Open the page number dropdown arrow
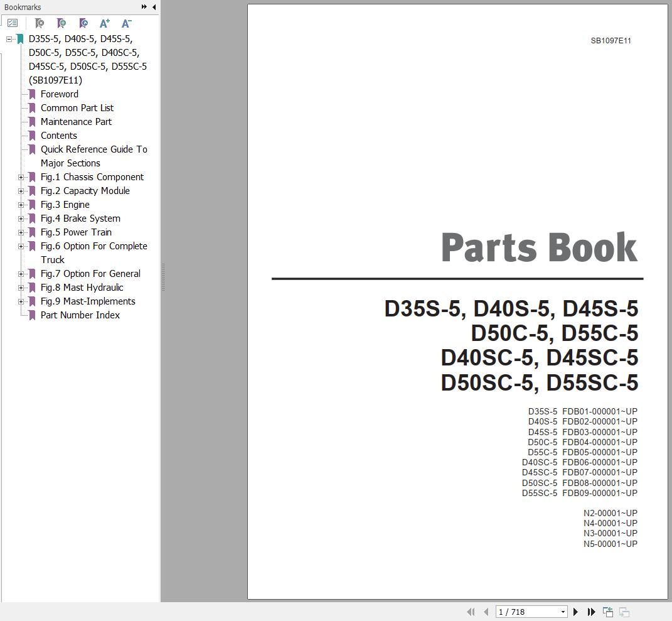672x621 pixels. pyautogui.click(x=563, y=612)
